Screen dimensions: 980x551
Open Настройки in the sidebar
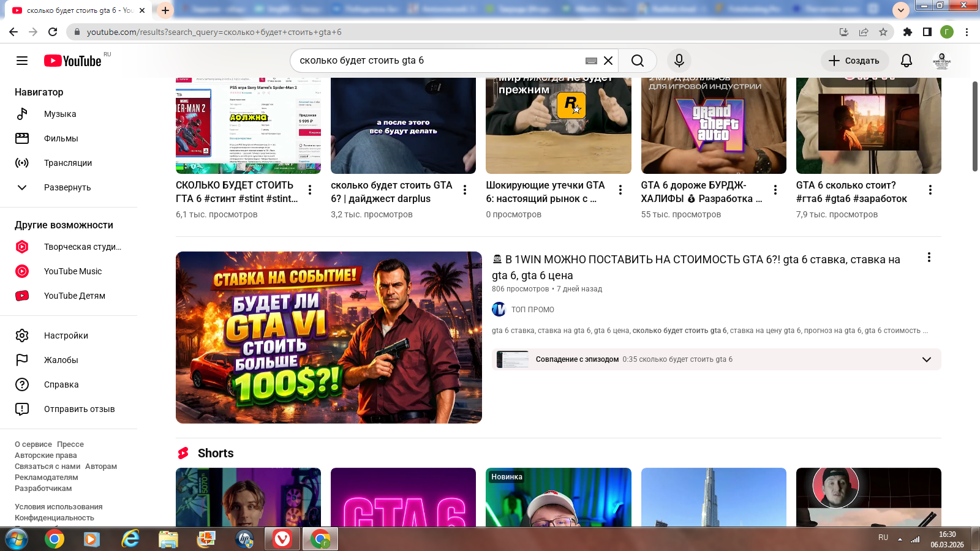[x=66, y=335]
